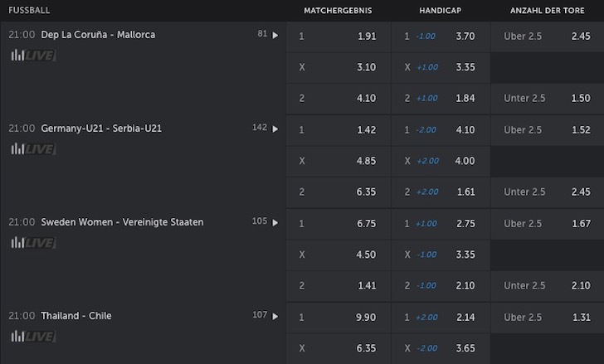Open Thailand - Chile match page
Image resolution: width=604 pixels, height=364 pixels.
click(x=75, y=316)
